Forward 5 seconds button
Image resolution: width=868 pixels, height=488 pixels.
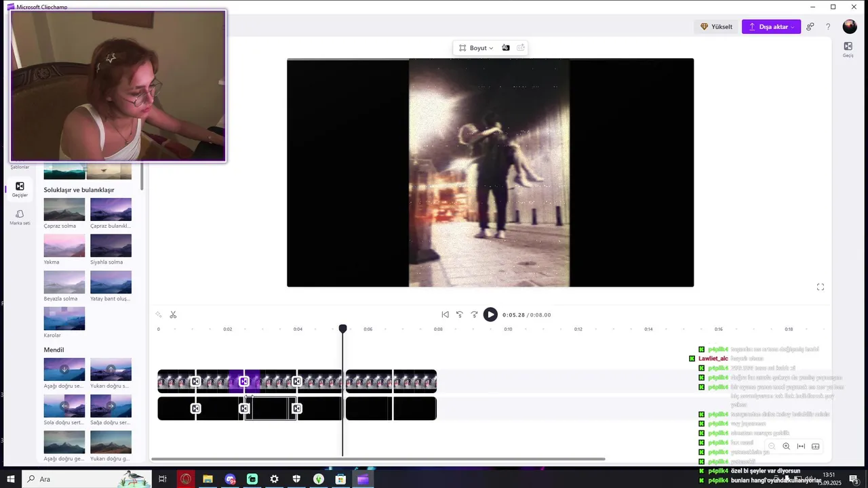coord(474,314)
